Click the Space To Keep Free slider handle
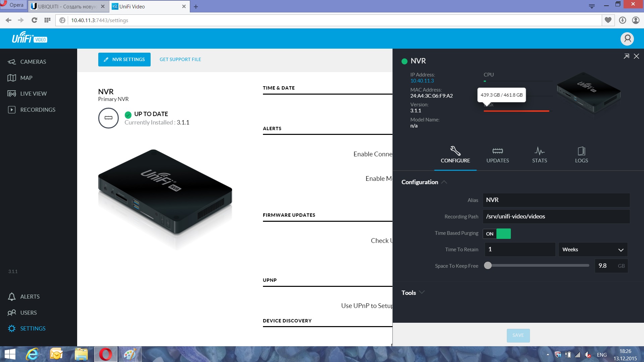The image size is (644, 362). 488,265
